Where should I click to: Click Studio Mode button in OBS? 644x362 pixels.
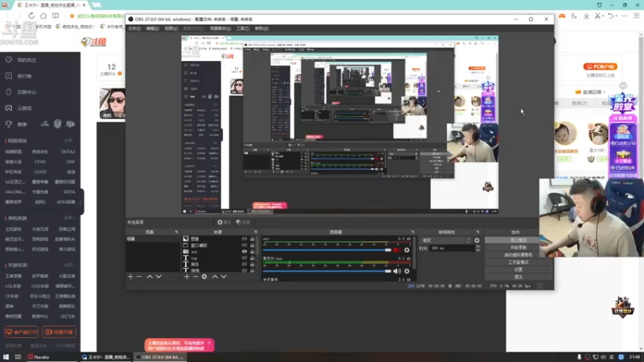518,262
